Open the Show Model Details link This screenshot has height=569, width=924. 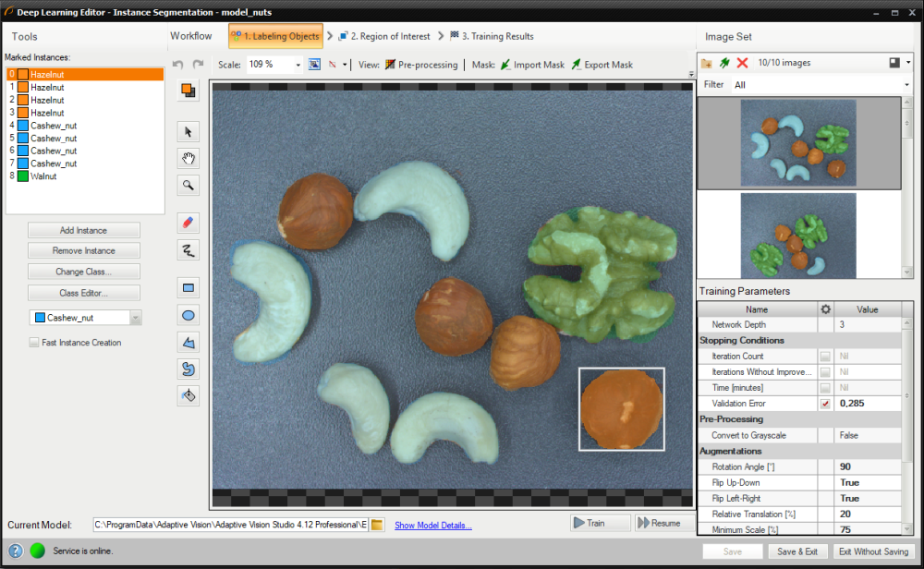coord(432,526)
